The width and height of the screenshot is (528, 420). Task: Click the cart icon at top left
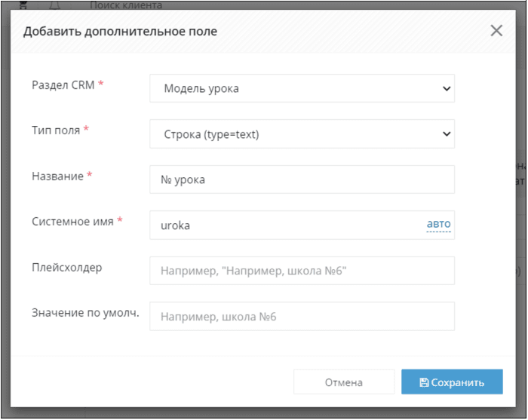pos(23,5)
